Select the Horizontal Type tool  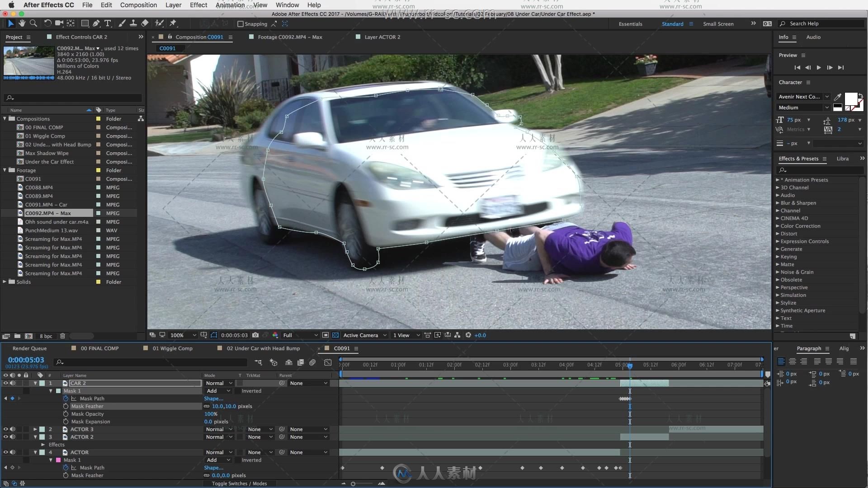point(108,23)
